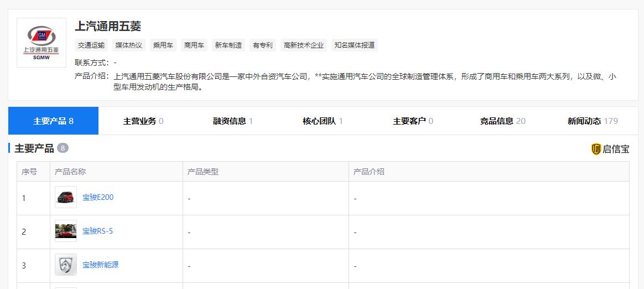Viewport: 644px width, 289px height.
Task: Open the 宝骏RS-5 product link
Action: pyautogui.click(x=97, y=231)
